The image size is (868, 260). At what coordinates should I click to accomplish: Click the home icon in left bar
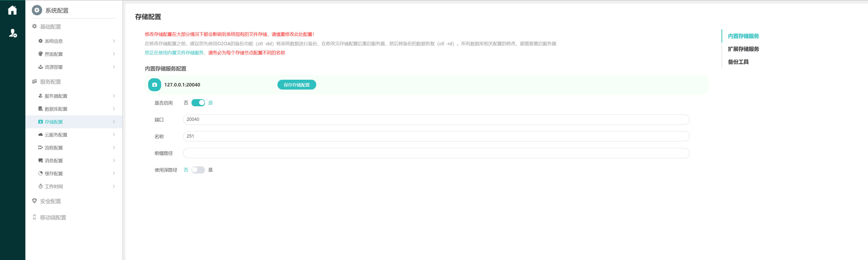[x=12, y=10]
